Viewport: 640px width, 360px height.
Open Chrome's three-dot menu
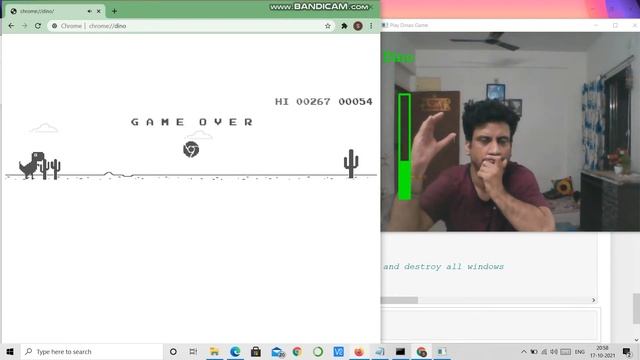click(371, 26)
